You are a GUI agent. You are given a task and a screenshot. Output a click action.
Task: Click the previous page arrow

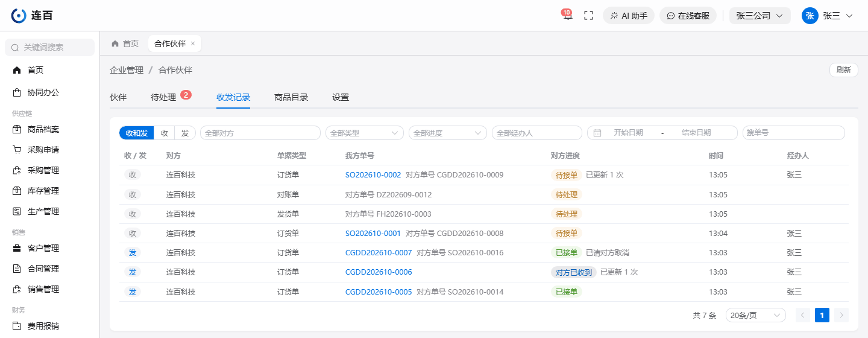(803, 315)
